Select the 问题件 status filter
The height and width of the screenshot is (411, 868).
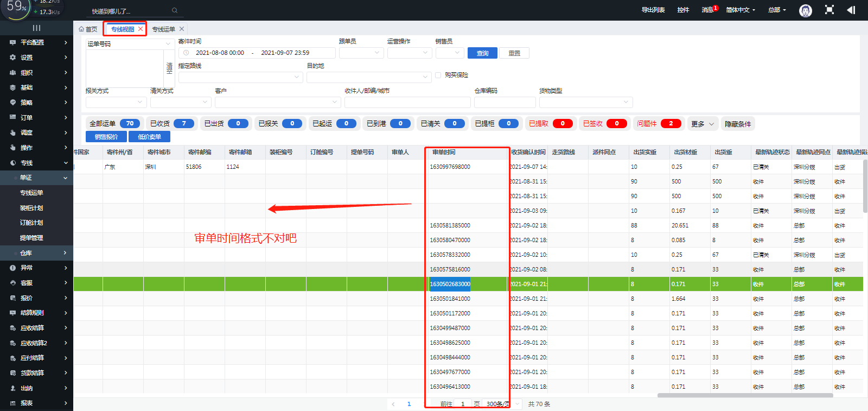coord(659,124)
